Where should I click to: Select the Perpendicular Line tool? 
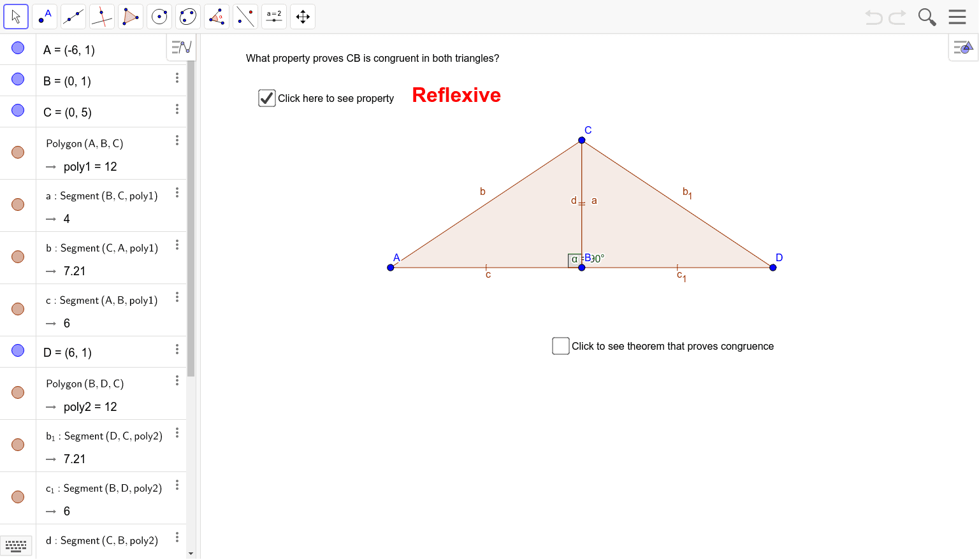coord(101,16)
